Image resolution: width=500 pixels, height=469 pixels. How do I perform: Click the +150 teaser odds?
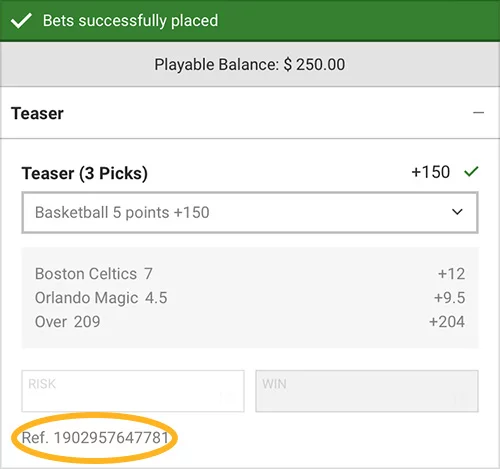tap(430, 172)
